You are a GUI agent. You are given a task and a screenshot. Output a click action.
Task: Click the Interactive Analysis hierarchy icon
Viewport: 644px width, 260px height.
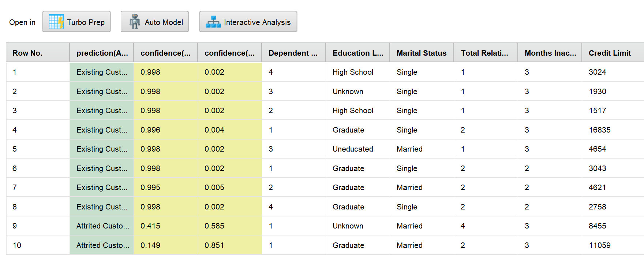pos(213,22)
